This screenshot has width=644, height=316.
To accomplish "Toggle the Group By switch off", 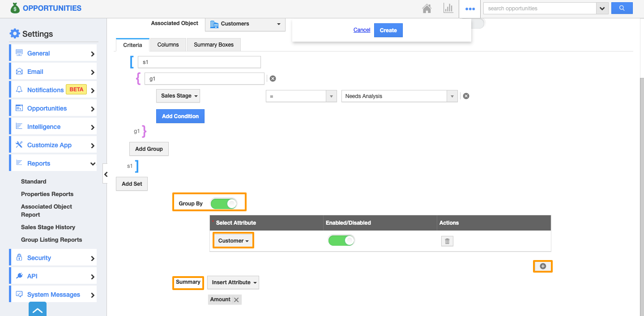I will [x=223, y=204].
